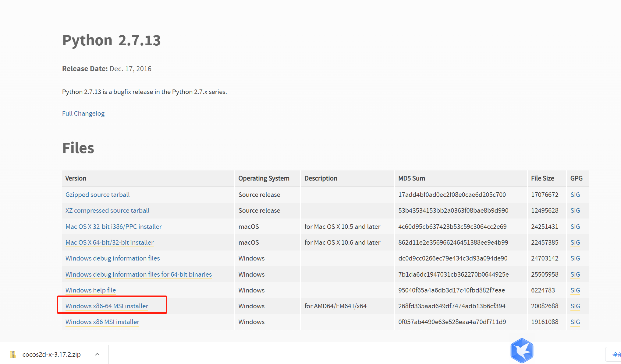Open SIG for Windows x86 MSI installer
621x364 pixels.
click(x=575, y=322)
